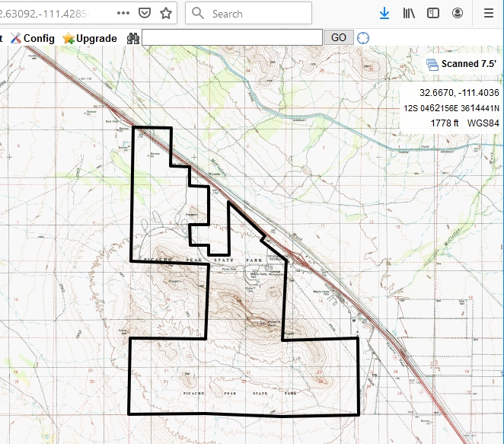This screenshot has width=504, height=444.
Task: Toggle the sidebar view icon
Action: (433, 13)
